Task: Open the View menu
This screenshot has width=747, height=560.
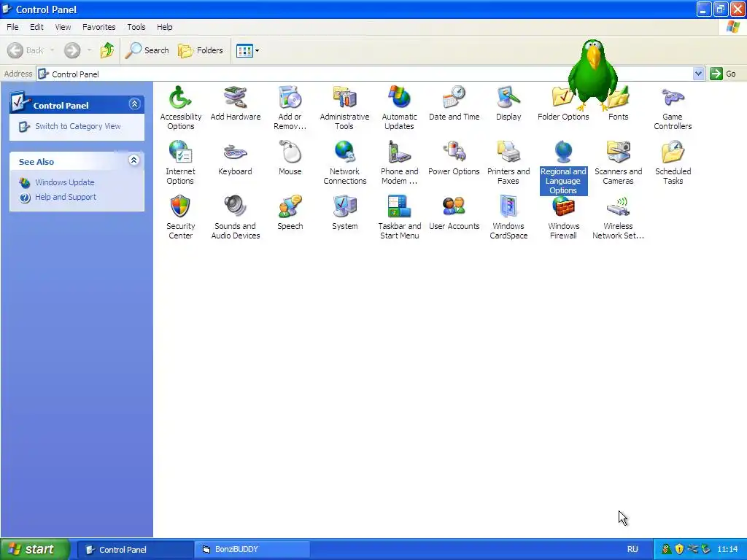Action: (63, 27)
